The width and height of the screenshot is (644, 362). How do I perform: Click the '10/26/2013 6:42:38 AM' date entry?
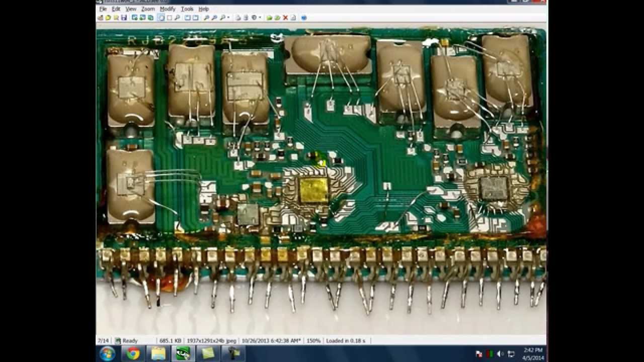pos(271,340)
